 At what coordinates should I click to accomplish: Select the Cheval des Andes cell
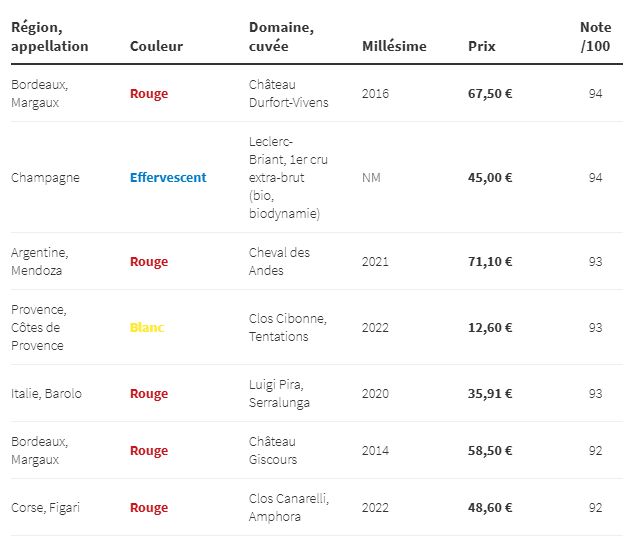point(279,262)
